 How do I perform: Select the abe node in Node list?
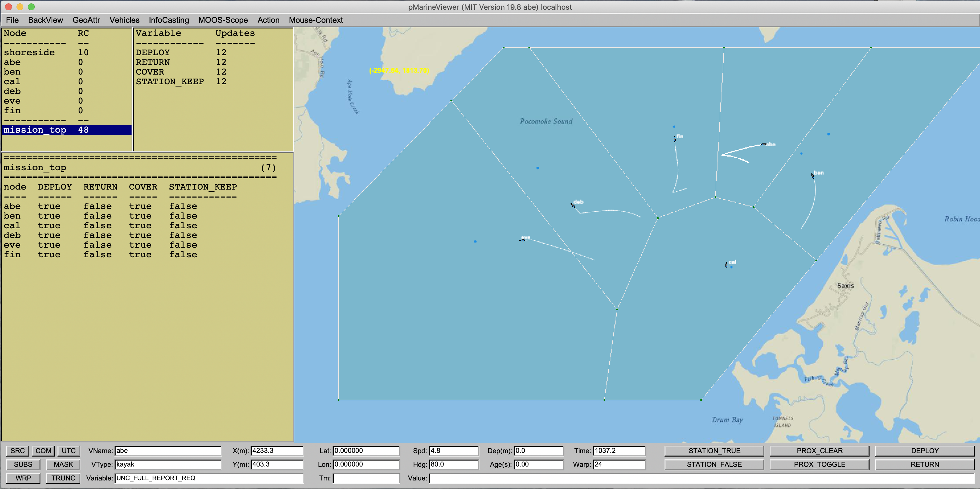point(67,62)
